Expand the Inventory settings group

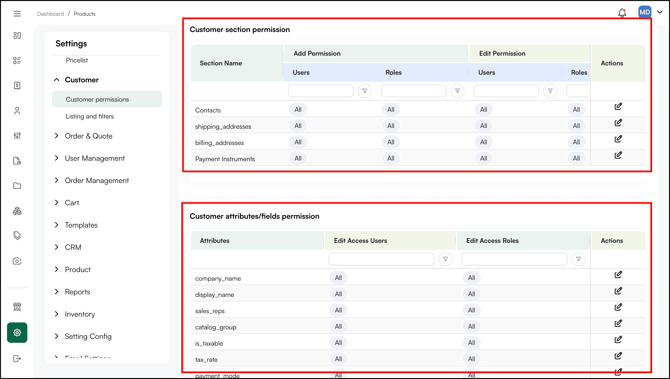56,314
